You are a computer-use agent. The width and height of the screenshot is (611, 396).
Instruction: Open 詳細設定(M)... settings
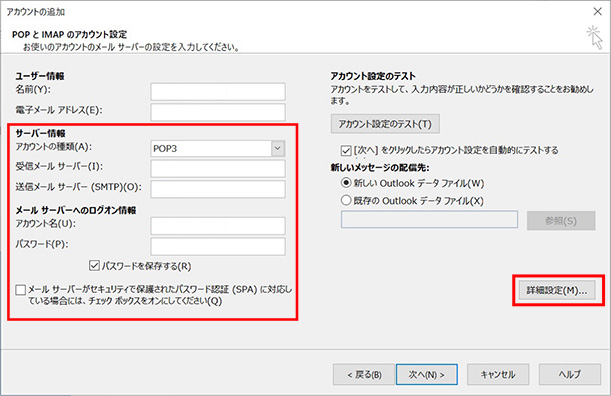point(557,290)
